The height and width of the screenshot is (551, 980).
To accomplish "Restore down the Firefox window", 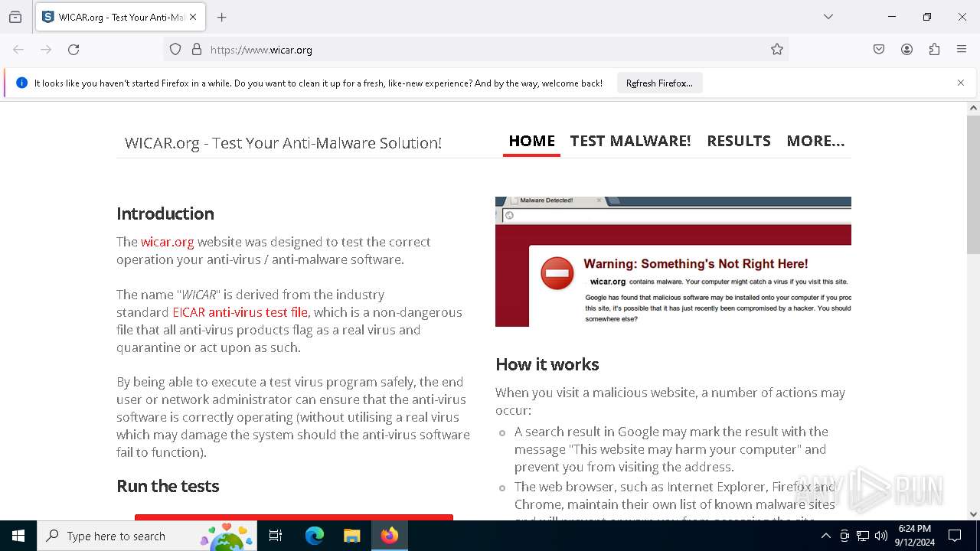I will [927, 17].
